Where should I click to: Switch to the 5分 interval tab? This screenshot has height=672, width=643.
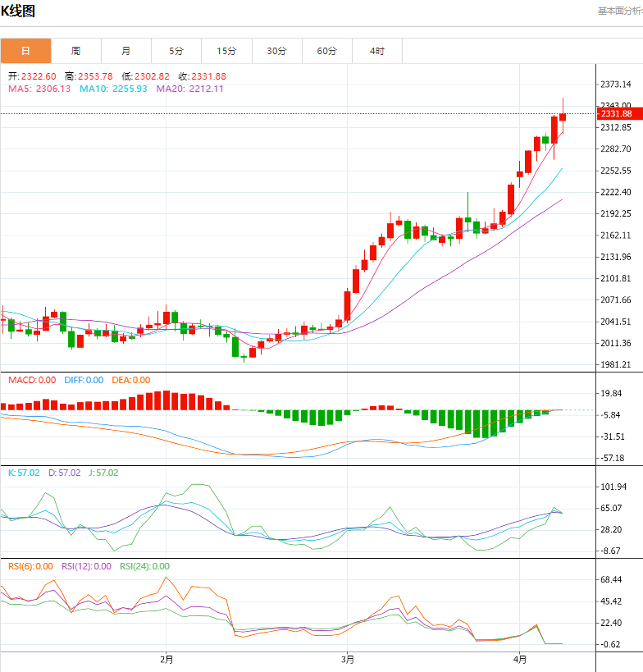coord(176,51)
